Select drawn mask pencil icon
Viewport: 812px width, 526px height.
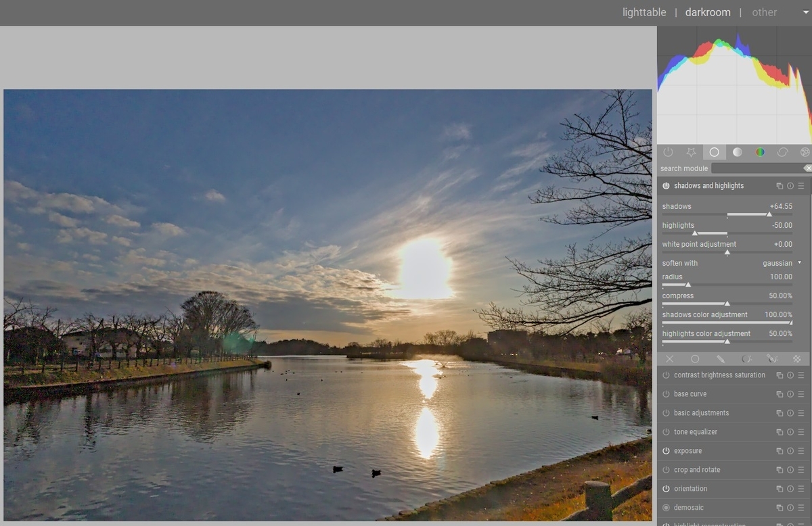[721, 359]
